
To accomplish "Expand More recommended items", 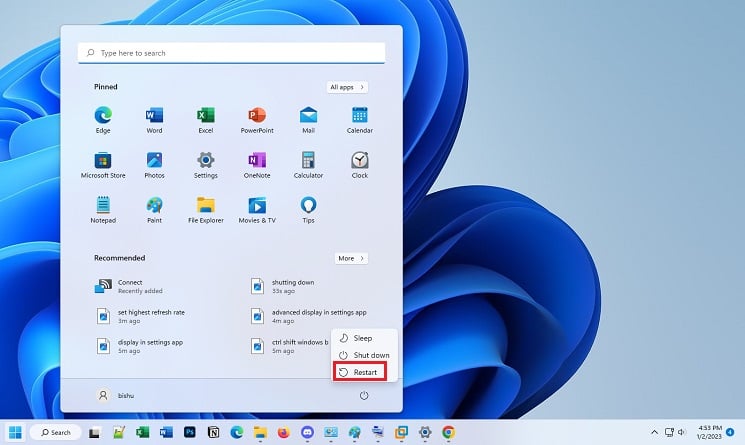I will click(351, 258).
